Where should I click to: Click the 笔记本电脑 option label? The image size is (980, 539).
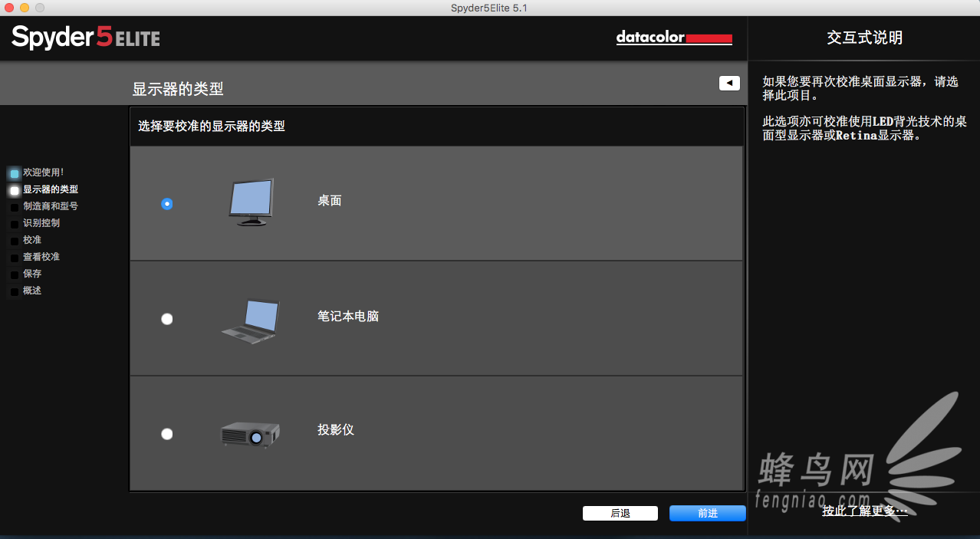pos(348,316)
